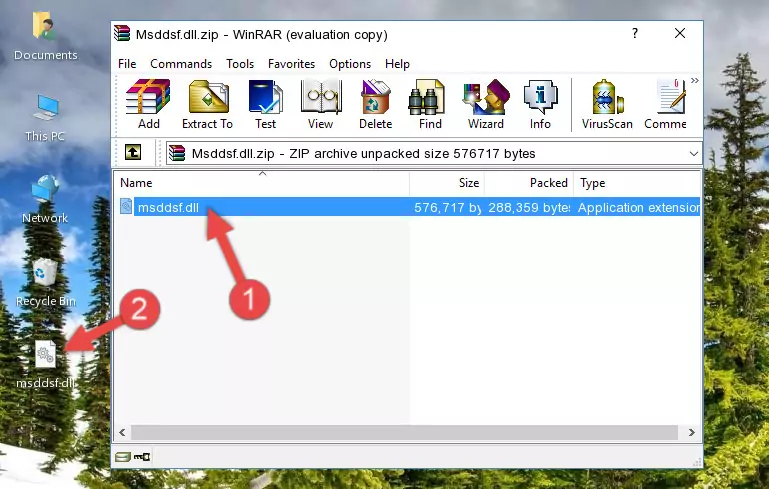Go up one folder level
Viewport: 769px width, 489px height.
133,153
